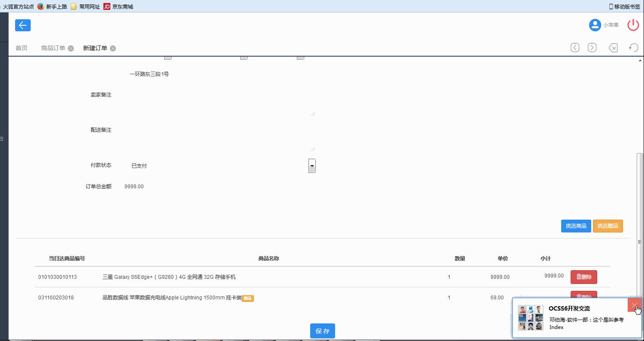Dismiss the OCSS6开发交流 notification popup
Viewport: 644px width, 341px height.
coord(634,305)
